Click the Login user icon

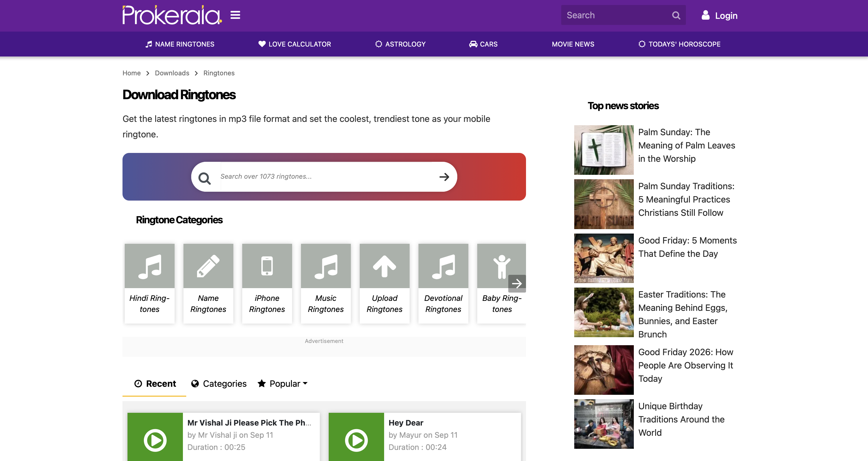[x=705, y=15]
